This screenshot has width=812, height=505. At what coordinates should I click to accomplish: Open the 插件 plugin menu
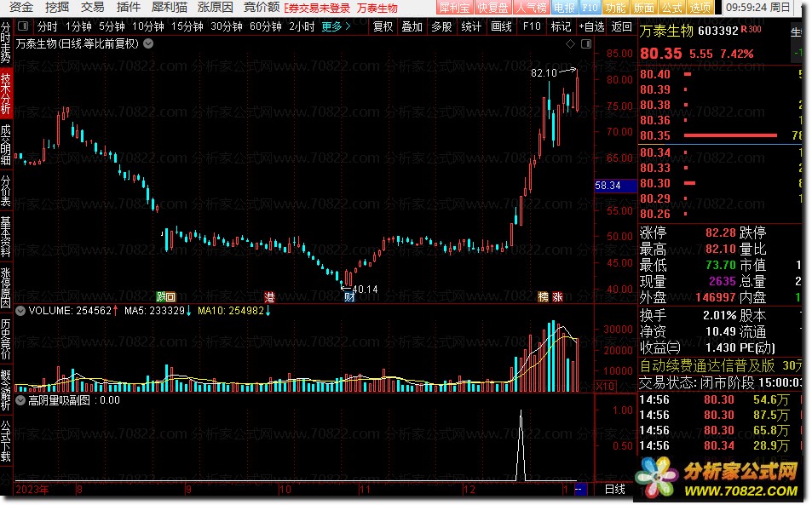click(129, 8)
